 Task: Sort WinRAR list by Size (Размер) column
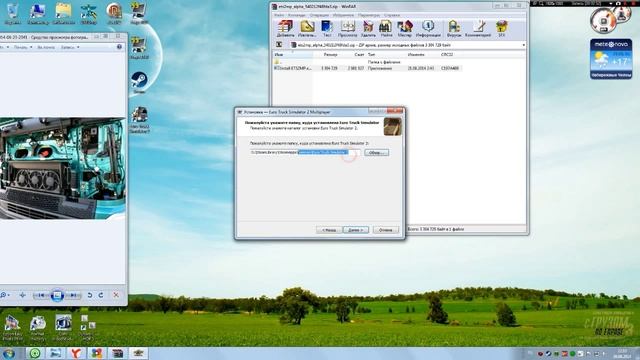pos(330,54)
